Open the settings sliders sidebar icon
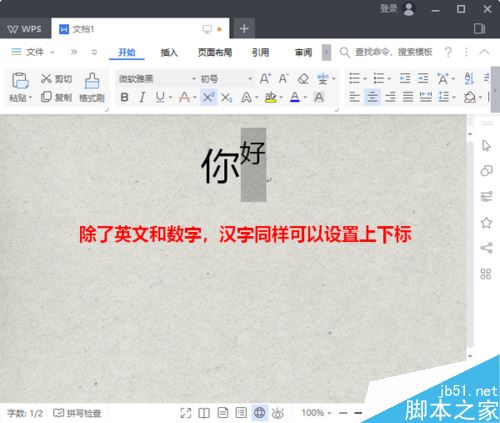This screenshot has width=500, height=423. tap(486, 196)
